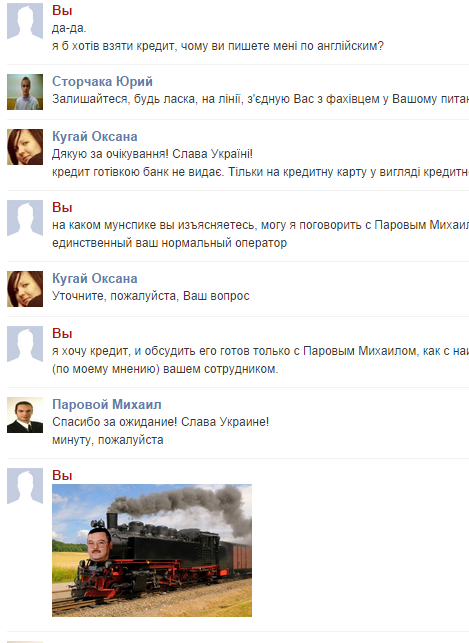Open Кугай Оксана's avatar above the Дякую message

click(x=25, y=147)
